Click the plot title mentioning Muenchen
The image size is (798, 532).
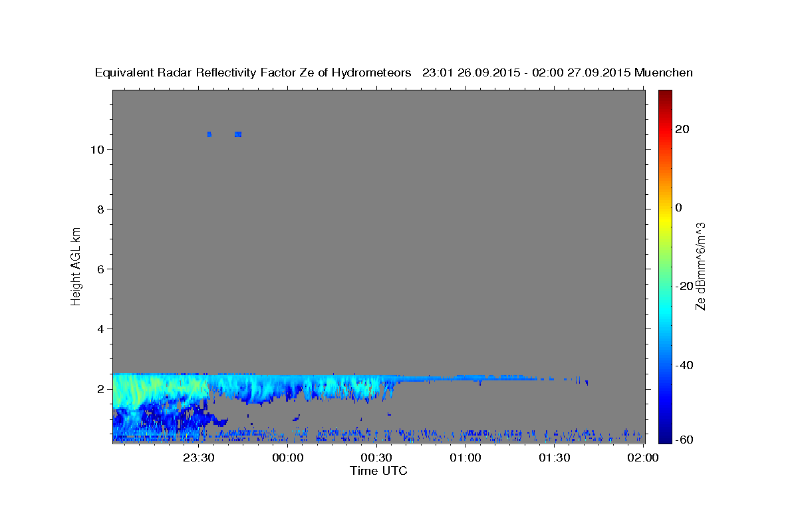click(x=394, y=72)
